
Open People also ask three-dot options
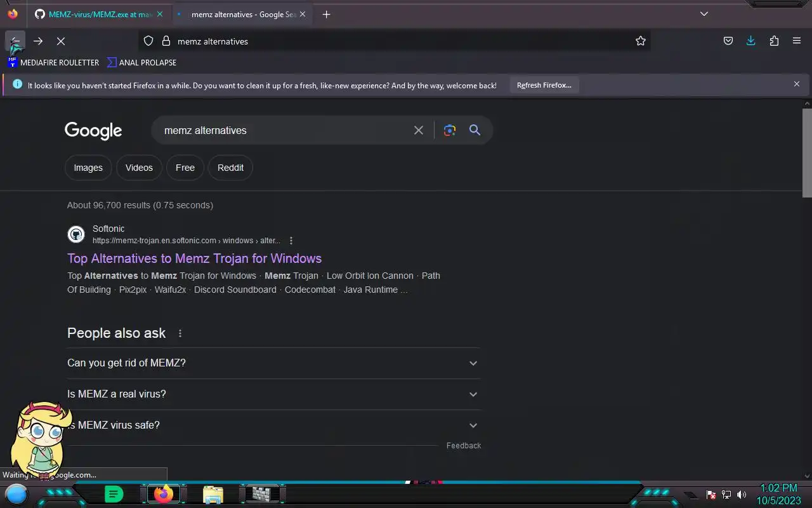(180, 333)
